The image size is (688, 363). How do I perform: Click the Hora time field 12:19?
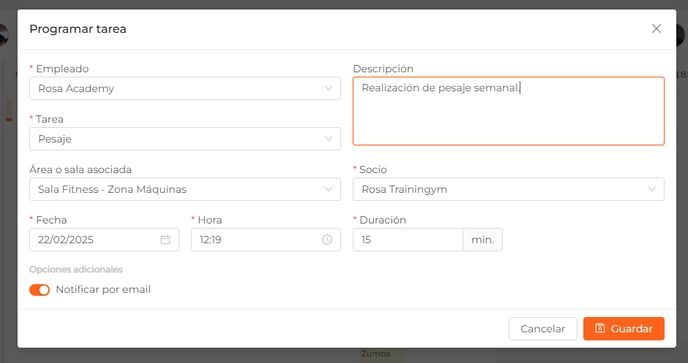click(x=265, y=240)
